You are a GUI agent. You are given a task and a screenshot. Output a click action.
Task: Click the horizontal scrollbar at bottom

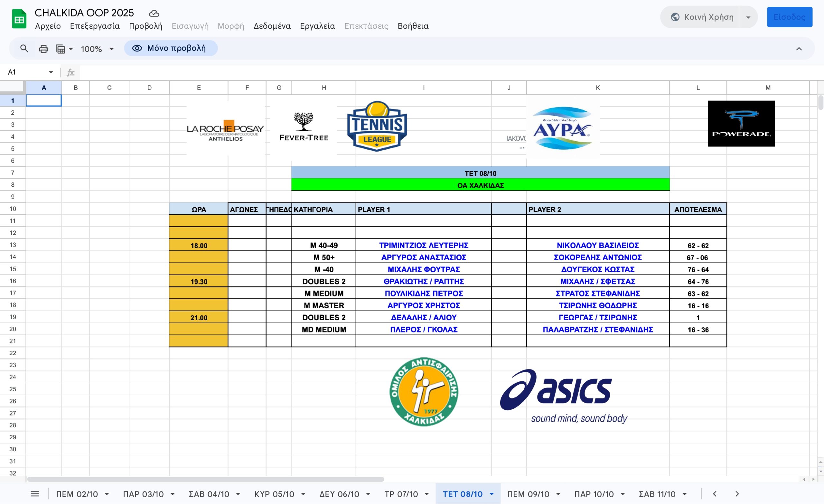pyautogui.click(x=205, y=479)
